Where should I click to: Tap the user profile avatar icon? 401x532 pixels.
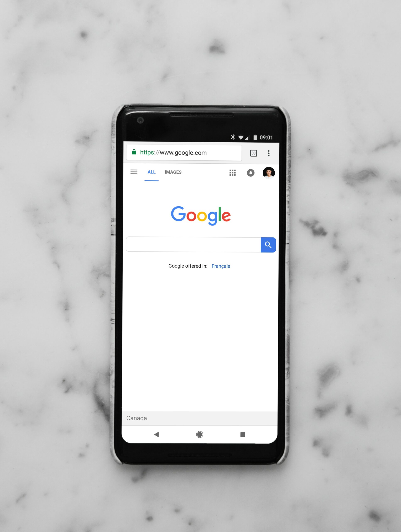(x=269, y=172)
